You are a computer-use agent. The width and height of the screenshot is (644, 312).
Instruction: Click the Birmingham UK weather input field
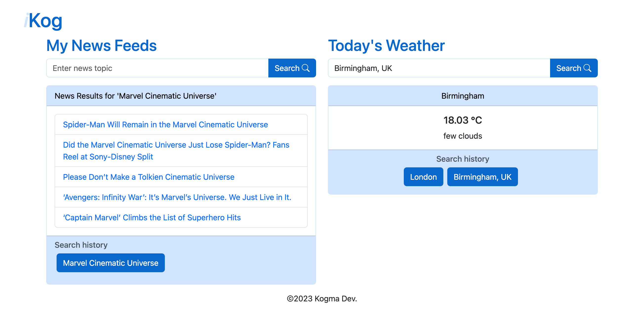[439, 68]
